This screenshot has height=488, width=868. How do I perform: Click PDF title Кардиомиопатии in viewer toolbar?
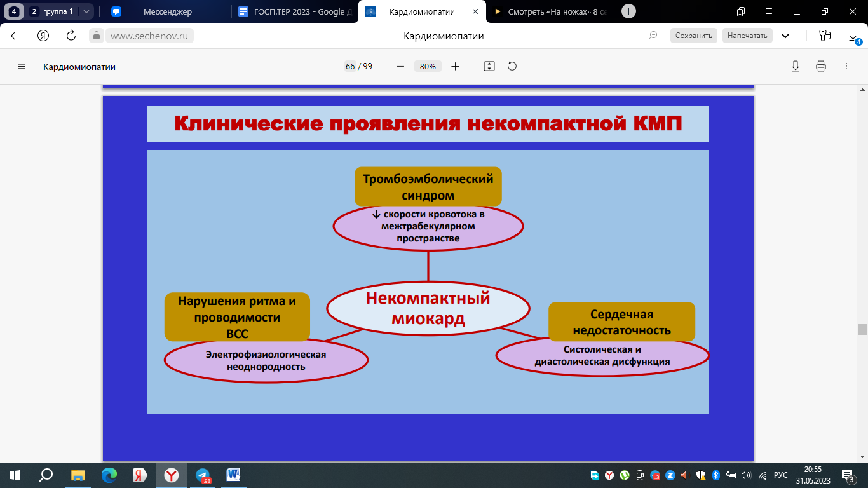pyautogui.click(x=79, y=67)
